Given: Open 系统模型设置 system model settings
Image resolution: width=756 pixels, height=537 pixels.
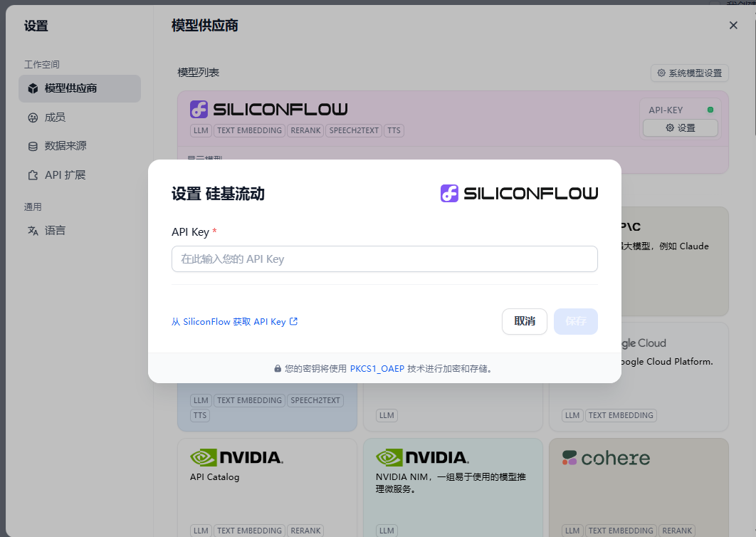Looking at the screenshot, I should (x=690, y=73).
